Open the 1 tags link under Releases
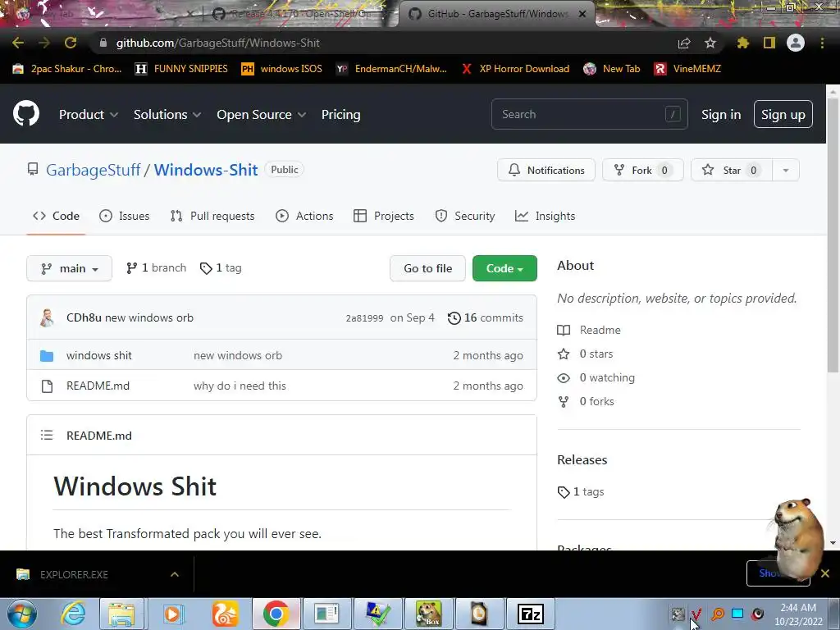Screen dimensions: 840x630 pos(582,492)
